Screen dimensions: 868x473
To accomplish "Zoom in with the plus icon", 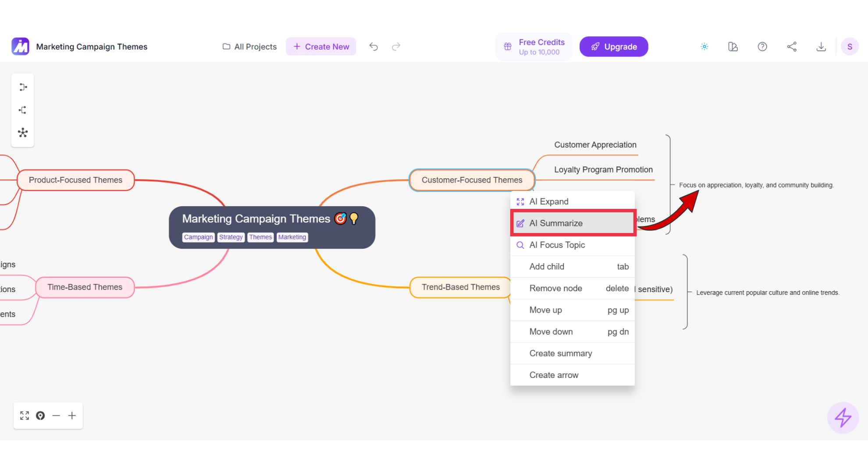I will click(x=72, y=416).
